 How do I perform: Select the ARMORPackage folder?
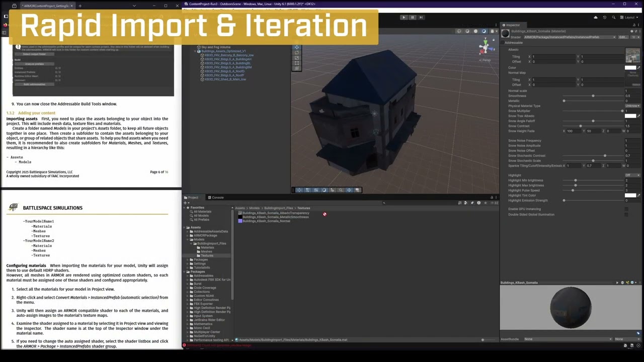[x=205, y=235]
